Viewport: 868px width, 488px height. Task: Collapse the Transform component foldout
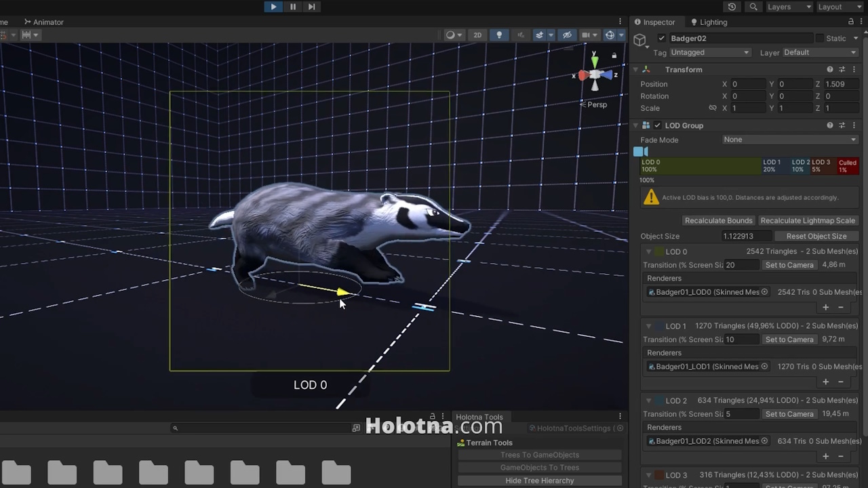636,70
